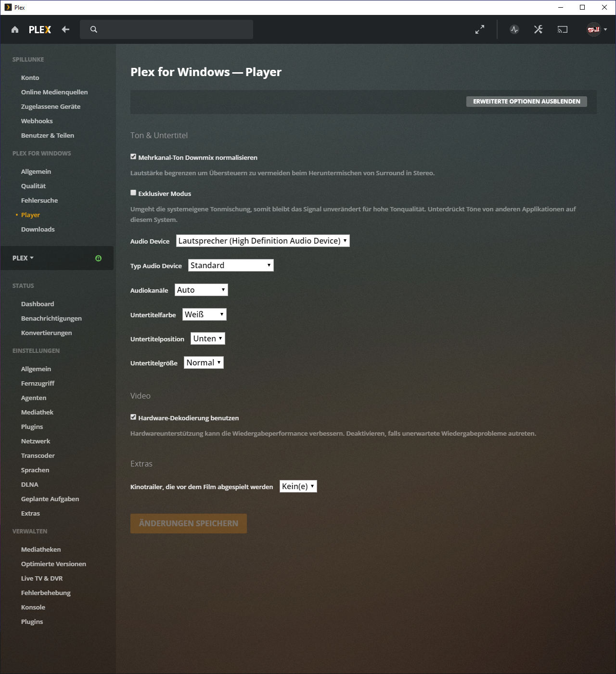Open Agenten settings
The image size is (616, 674).
click(34, 398)
